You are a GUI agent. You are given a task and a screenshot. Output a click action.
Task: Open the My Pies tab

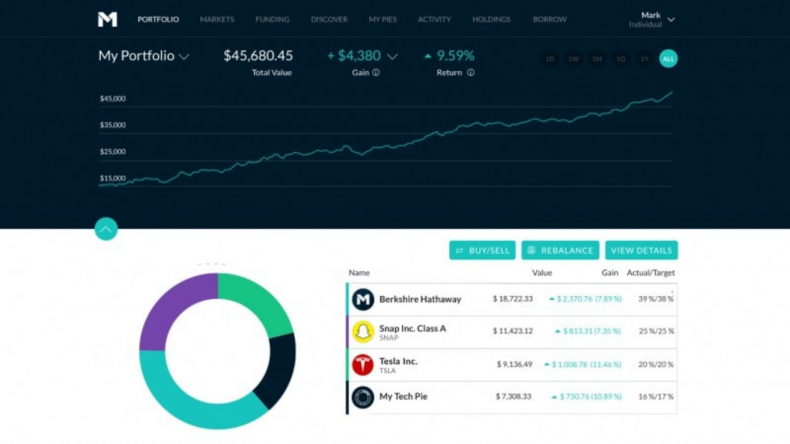(382, 19)
